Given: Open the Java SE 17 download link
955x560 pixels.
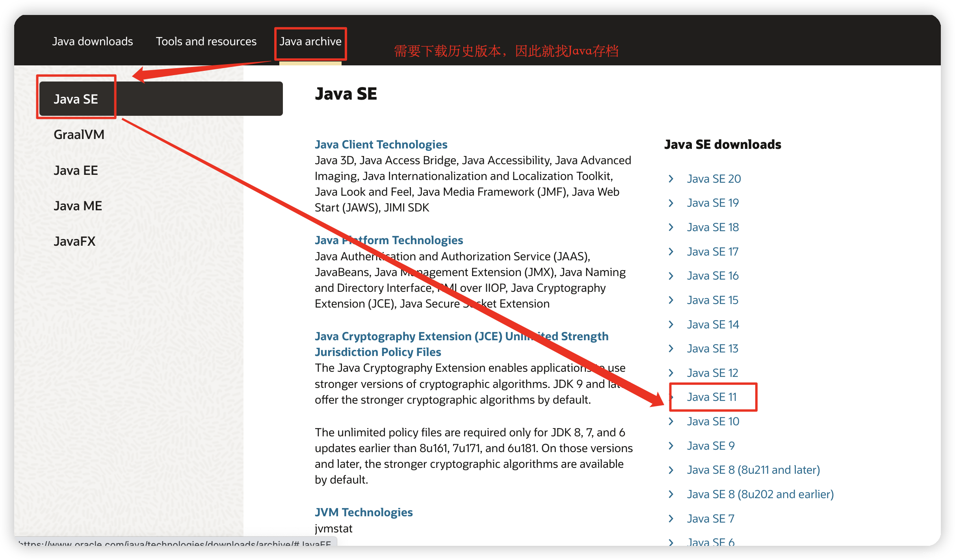Looking at the screenshot, I should (712, 252).
